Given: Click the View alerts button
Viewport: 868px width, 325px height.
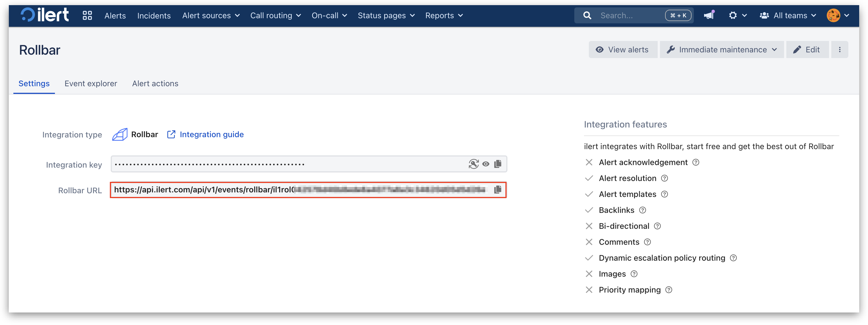Looking at the screenshot, I should pyautogui.click(x=623, y=50).
